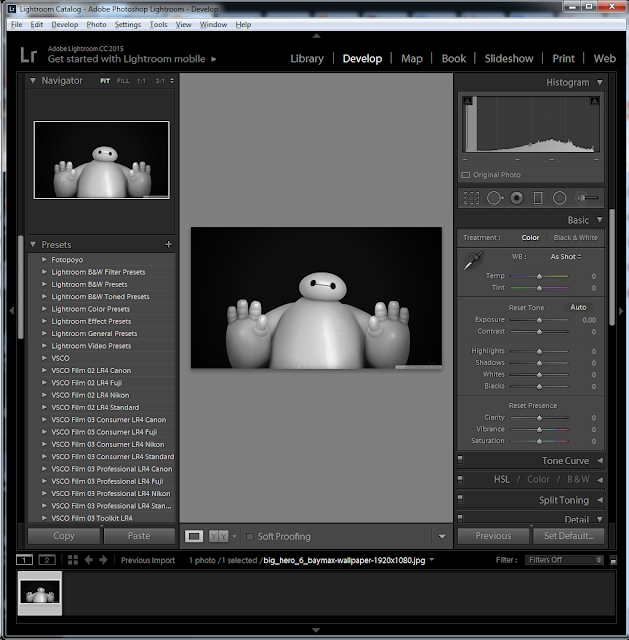This screenshot has height=640, width=629.
Task: Open Get started with Lightroom mobile
Action: 132,59
